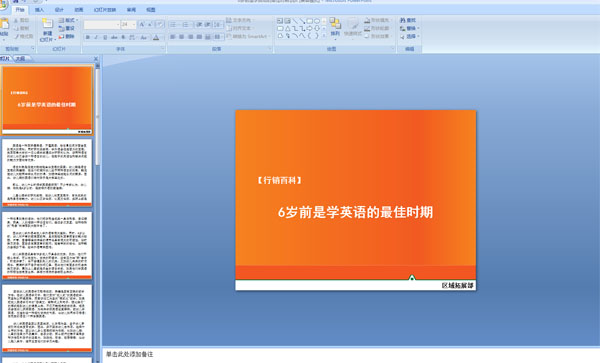Pick the oval shape in shapes gallery

coord(317,21)
